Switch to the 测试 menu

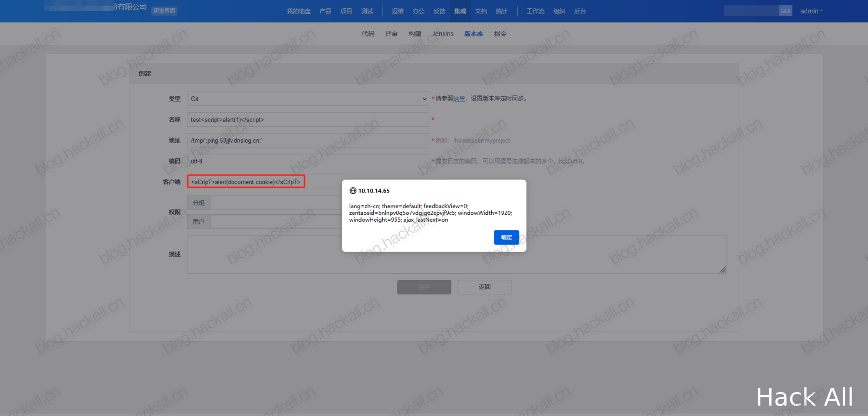coord(367,11)
